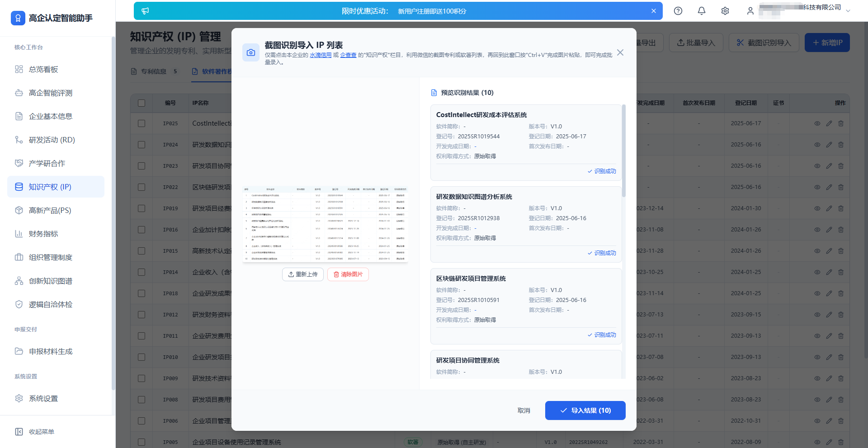The height and width of the screenshot is (448, 868).
Task: Check the IP019 row checkbox
Action: click(142, 208)
